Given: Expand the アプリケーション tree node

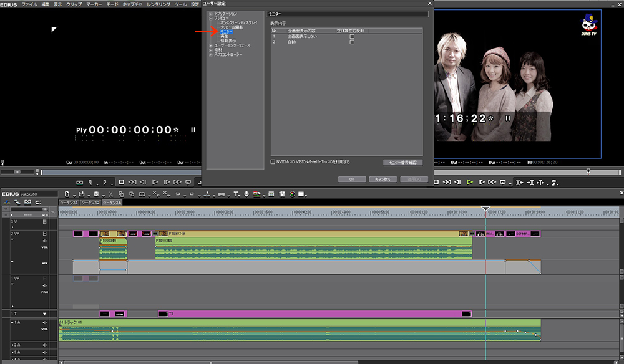Looking at the screenshot, I should (211, 14).
